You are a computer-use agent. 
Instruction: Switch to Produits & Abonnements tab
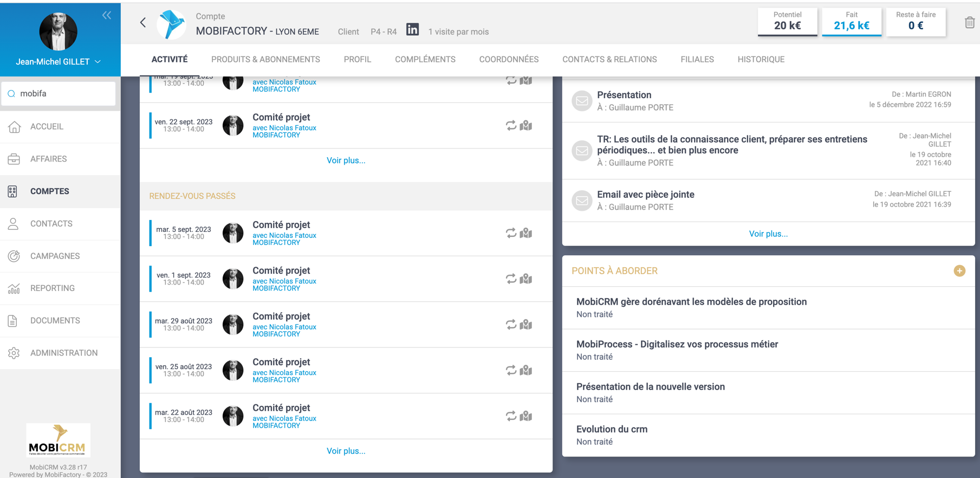point(265,60)
